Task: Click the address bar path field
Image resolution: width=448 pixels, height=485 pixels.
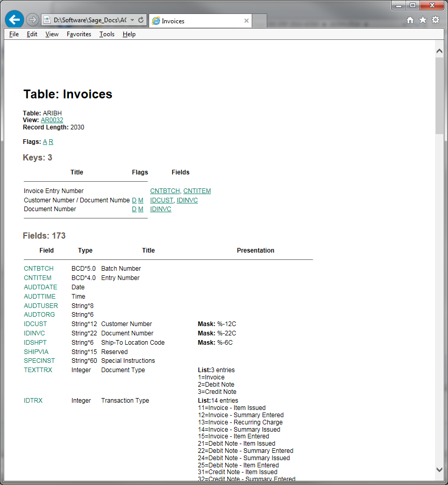Action: [x=90, y=20]
